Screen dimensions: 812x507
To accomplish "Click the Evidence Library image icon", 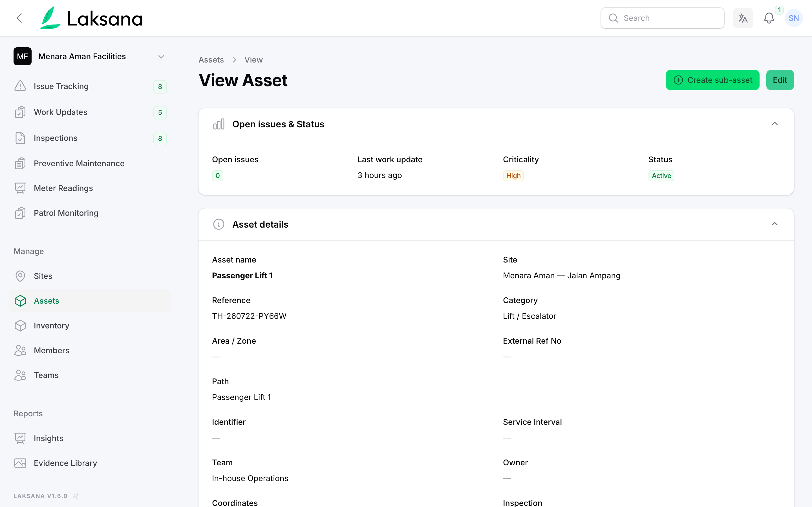I will [21, 463].
